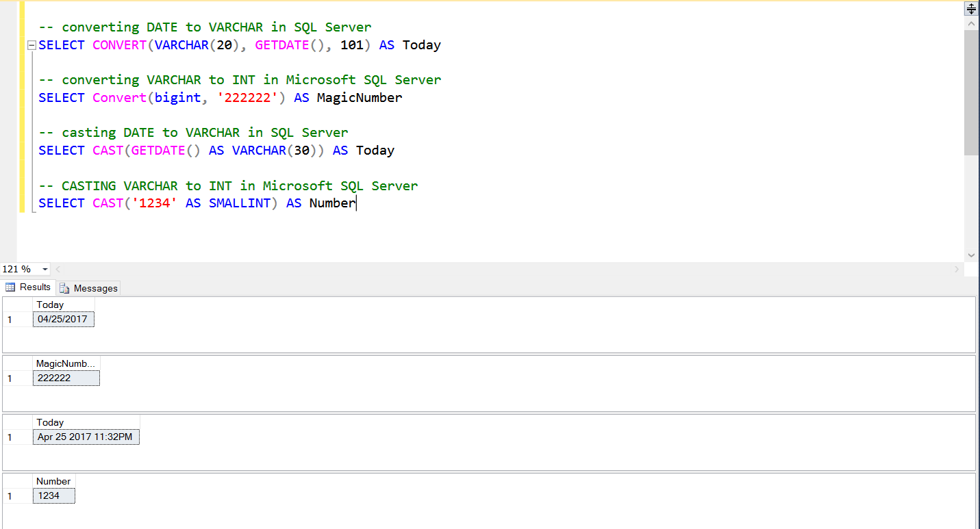Click the grid icon on the Results tab
The height and width of the screenshot is (529, 980).
tap(11, 287)
